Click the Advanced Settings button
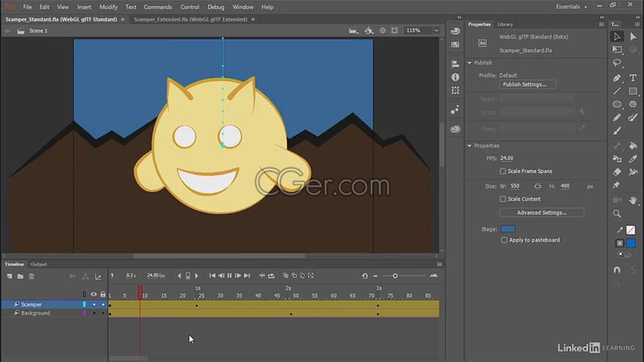This screenshot has height=362, width=644. [542, 213]
